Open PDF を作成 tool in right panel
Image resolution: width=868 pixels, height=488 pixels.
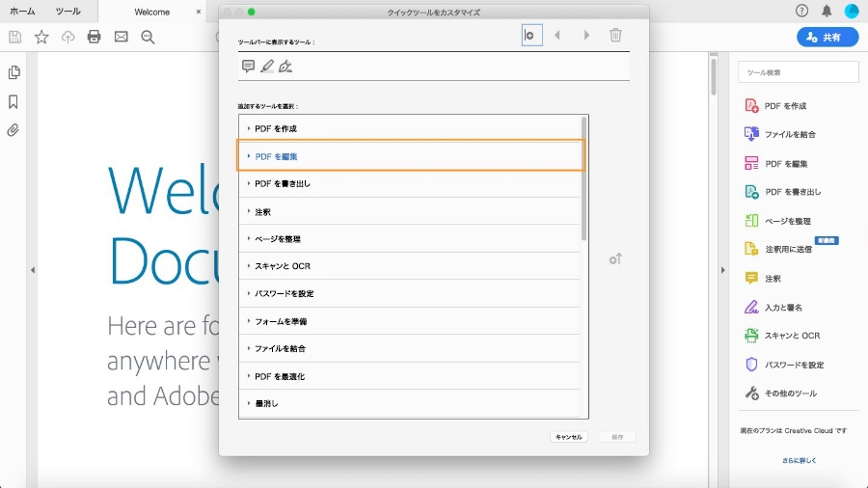point(776,106)
